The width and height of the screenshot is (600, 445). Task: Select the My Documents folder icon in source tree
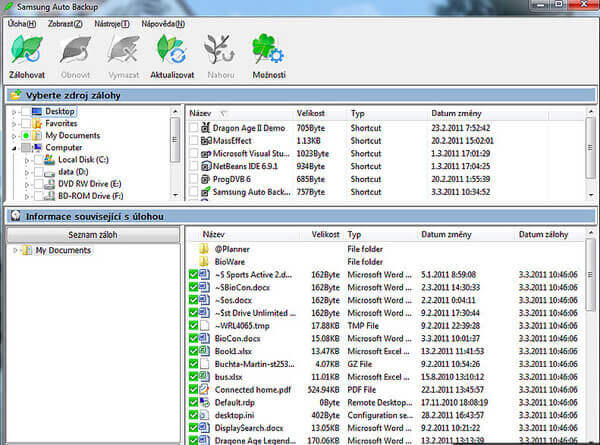(x=37, y=135)
